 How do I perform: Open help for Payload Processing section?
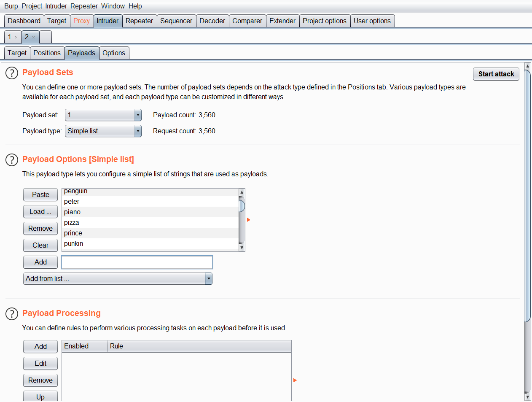(12, 314)
